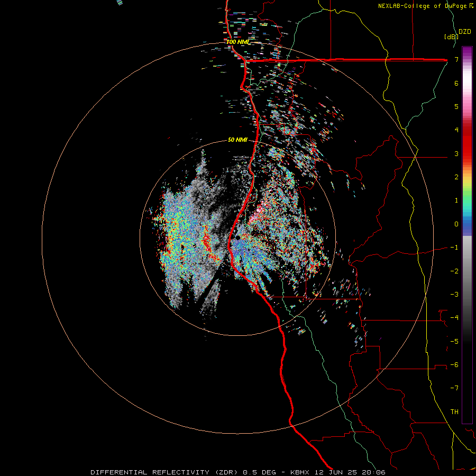Screen dimensions: 476x476
Task: Click the -1 value on the color scale
Action: click(454, 248)
